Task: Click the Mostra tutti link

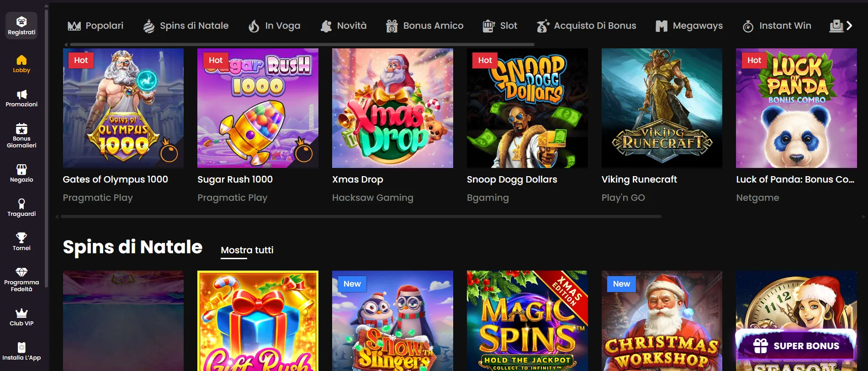Action: coord(247,250)
